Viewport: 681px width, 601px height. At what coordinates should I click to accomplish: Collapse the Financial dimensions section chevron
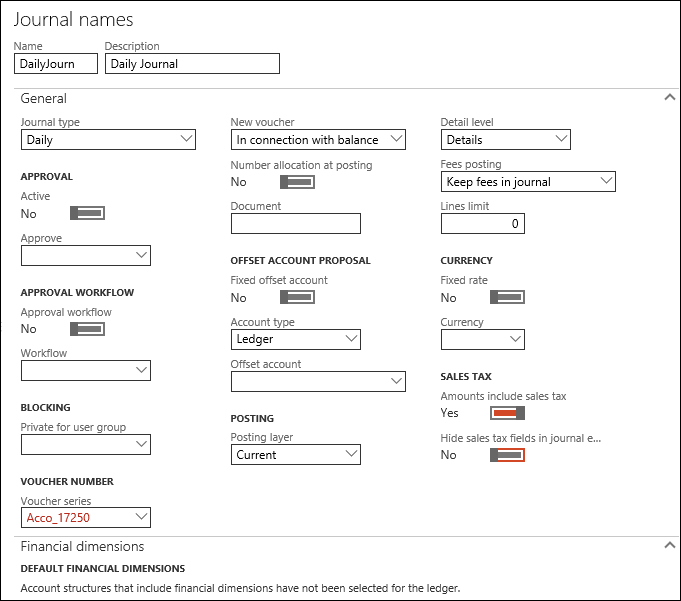click(669, 546)
